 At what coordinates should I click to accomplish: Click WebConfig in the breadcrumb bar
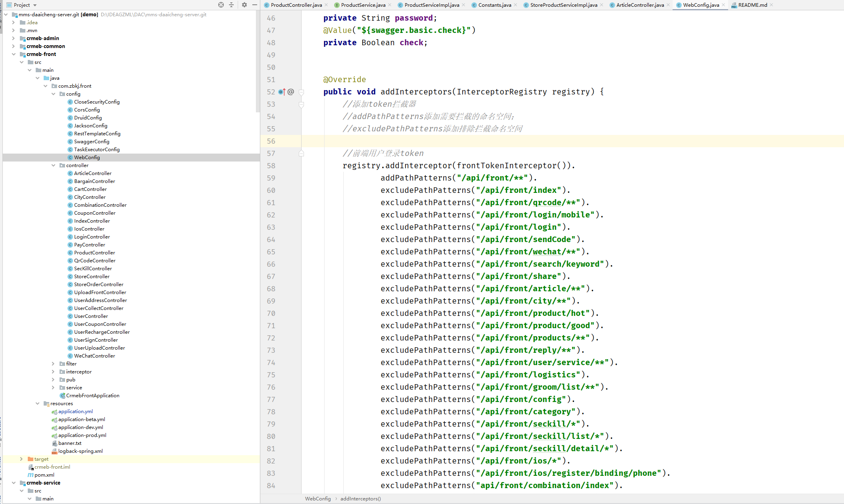(317, 498)
